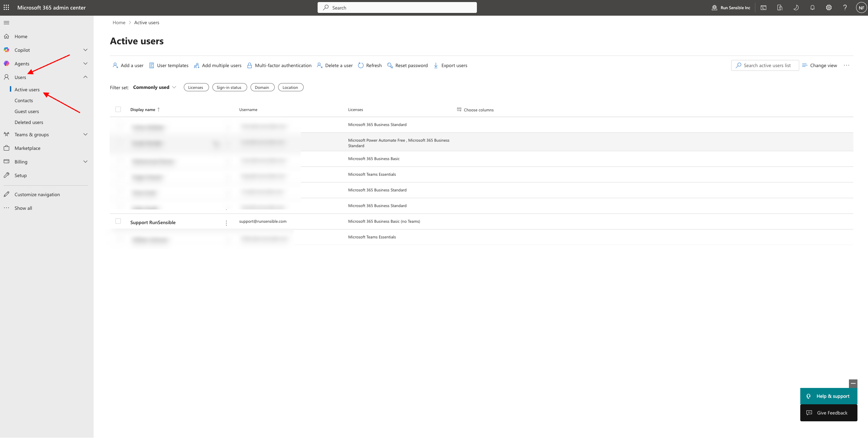Open the help question mark icon

[845, 7]
